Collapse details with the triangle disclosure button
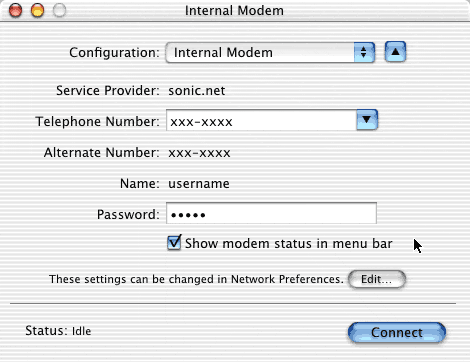The height and width of the screenshot is (362, 470). click(395, 52)
